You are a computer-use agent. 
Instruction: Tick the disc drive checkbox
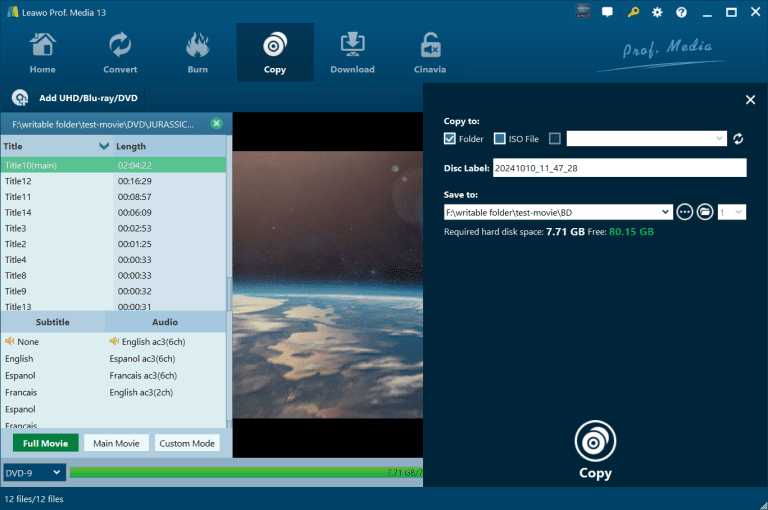pos(555,139)
